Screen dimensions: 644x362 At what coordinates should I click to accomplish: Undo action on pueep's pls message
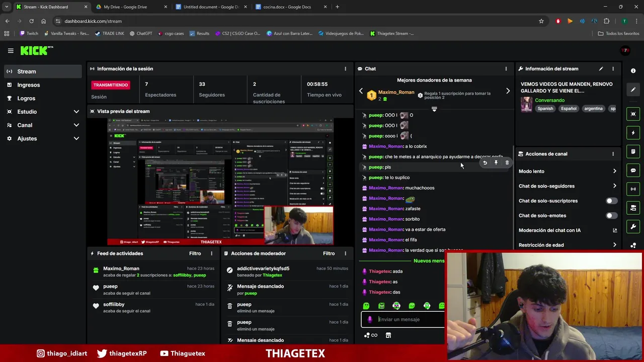coord(485,163)
